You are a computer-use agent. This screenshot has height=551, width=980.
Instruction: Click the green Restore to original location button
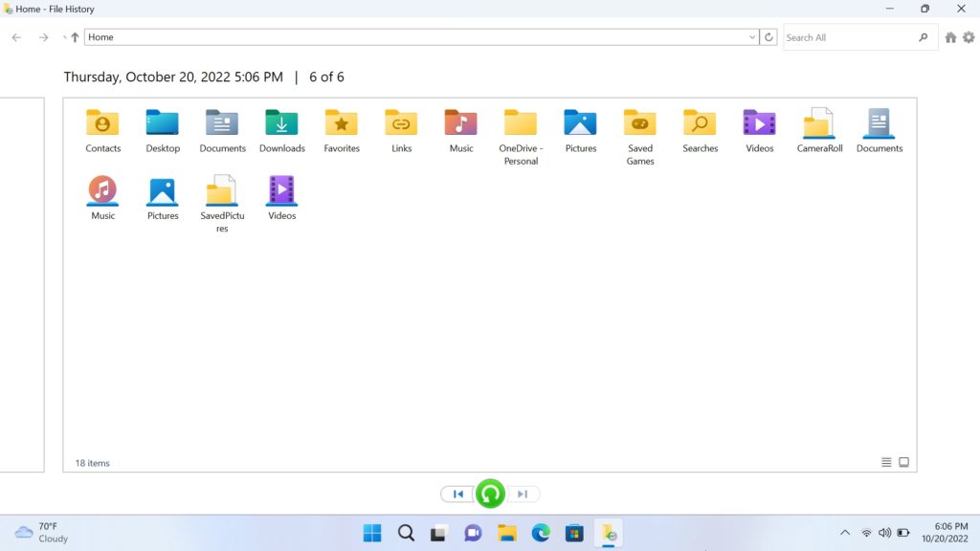click(x=490, y=493)
